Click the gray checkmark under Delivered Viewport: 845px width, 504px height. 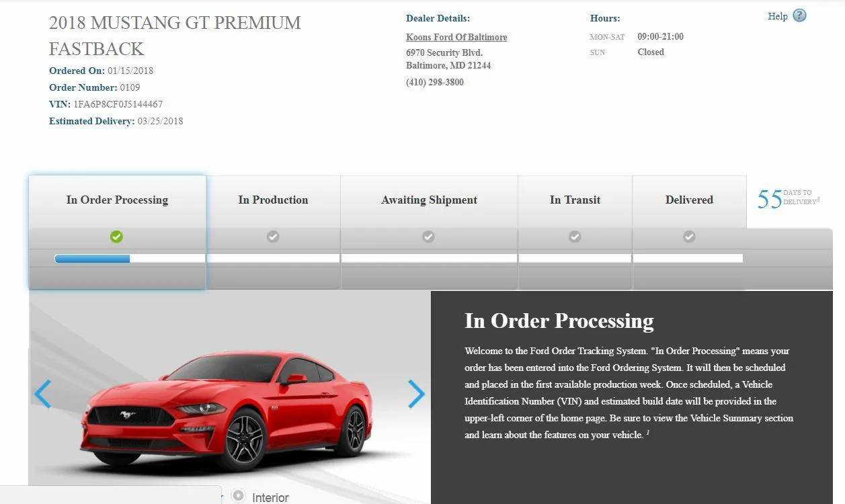tap(689, 237)
